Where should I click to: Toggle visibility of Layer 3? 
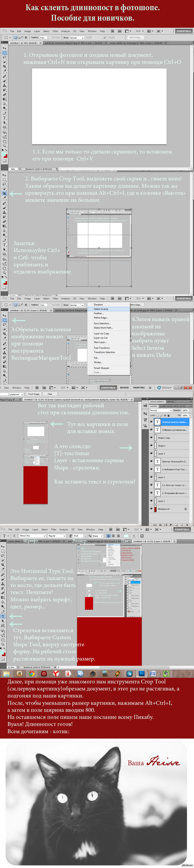(151, 453)
